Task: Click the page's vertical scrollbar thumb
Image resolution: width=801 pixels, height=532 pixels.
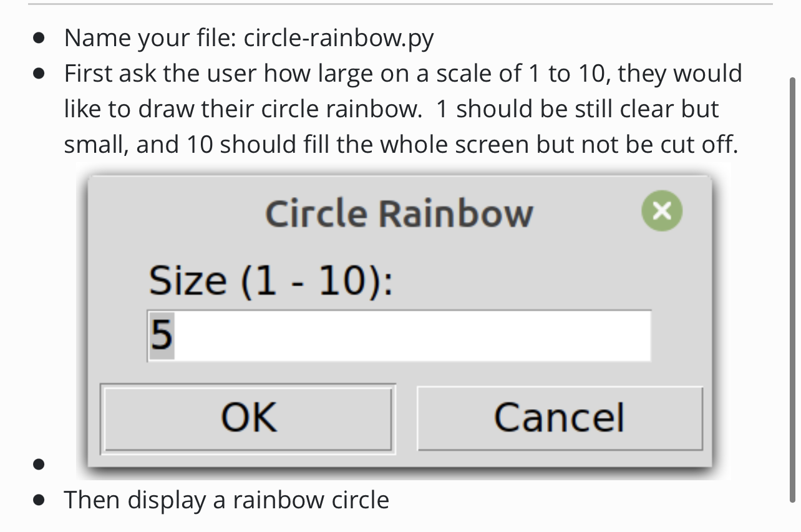Action: pyautogui.click(x=793, y=290)
